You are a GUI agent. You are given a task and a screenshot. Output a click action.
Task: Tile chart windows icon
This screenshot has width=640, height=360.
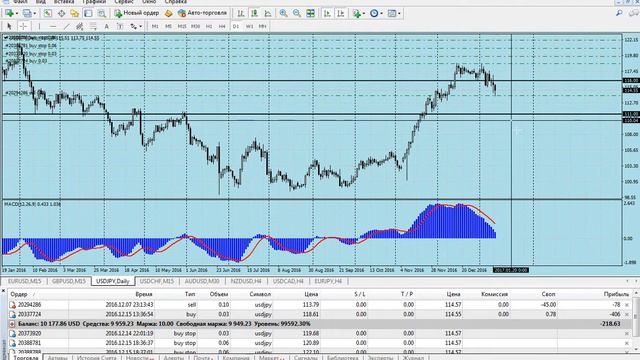click(311, 13)
